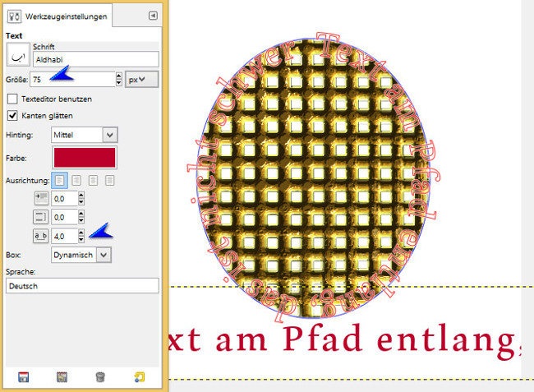
Task: Enable Texteditor benutzen checkbox
Action: click(12, 99)
